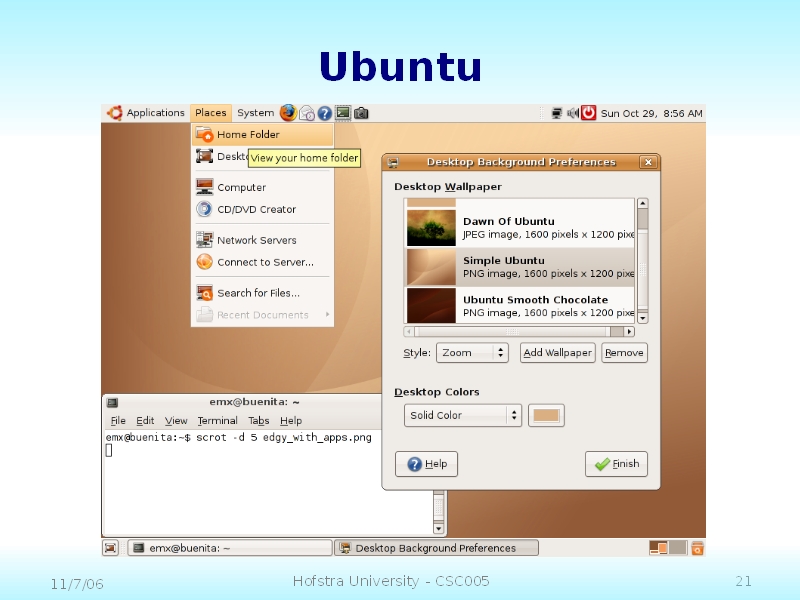Expand the Style Zoom dropdown
Screen dimensions: 800x600
[472, 353]
